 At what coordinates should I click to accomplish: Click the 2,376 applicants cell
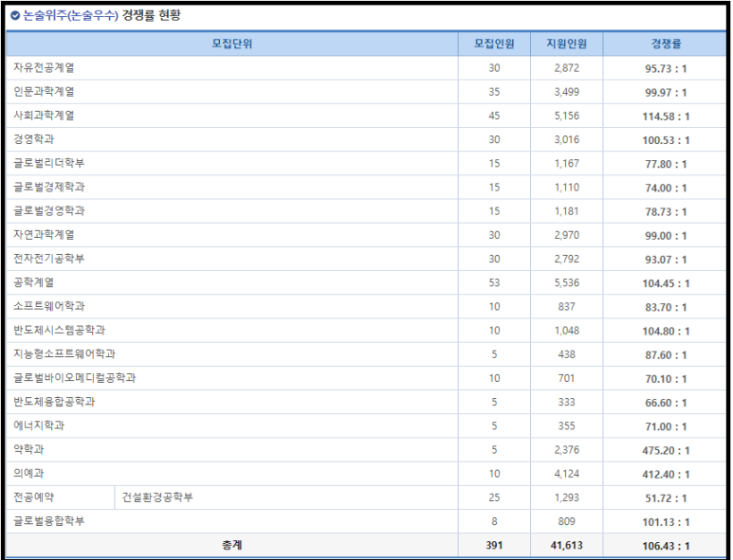(x=566, y=449)
